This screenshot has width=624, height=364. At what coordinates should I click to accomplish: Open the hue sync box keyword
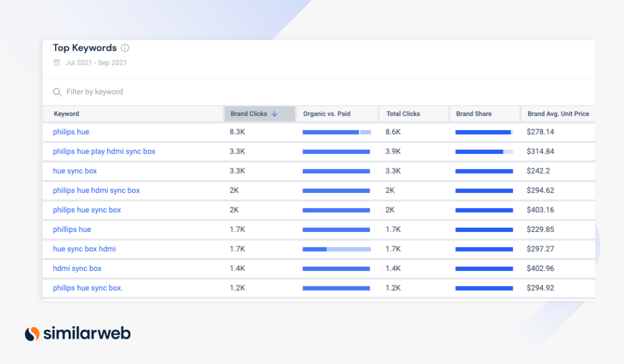click(74, 171)
